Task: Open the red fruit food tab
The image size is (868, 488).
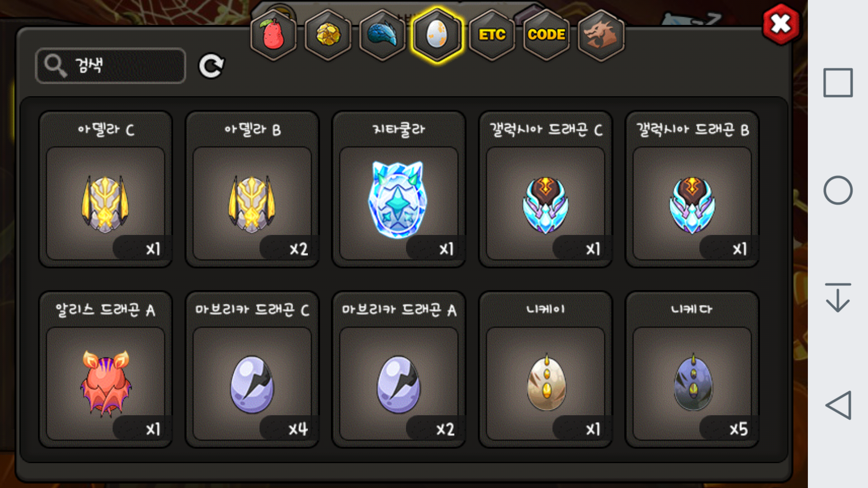Action: [x=273, y=34]
